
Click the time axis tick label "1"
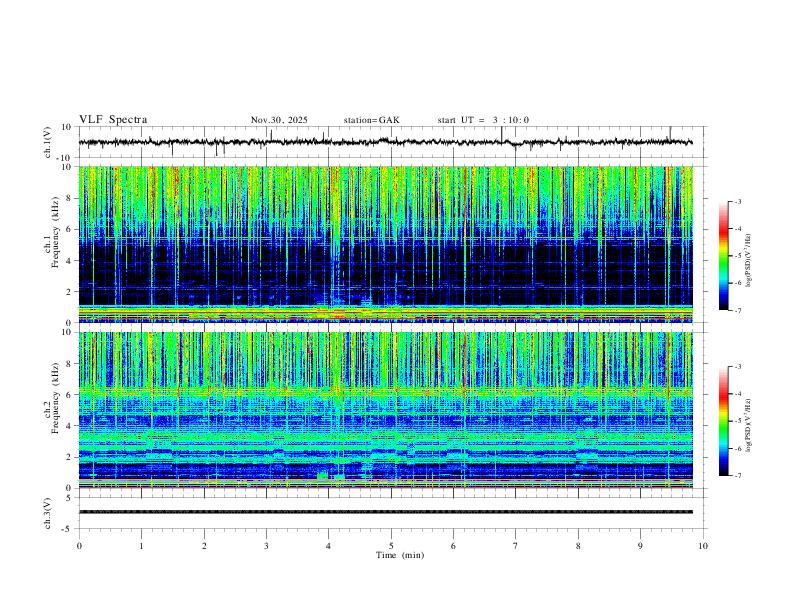click(x=141, y=546)
